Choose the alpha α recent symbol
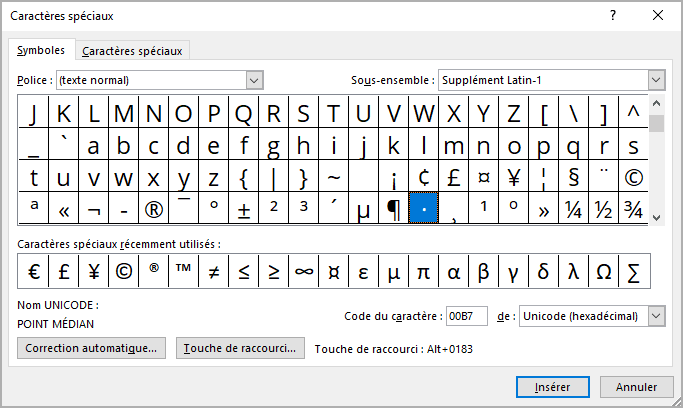683x408 pixels. pyautogui.click(x=454, y=271)
